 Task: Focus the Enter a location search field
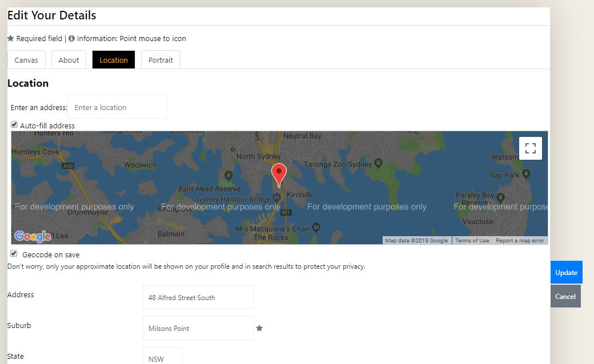click(117, 107)
